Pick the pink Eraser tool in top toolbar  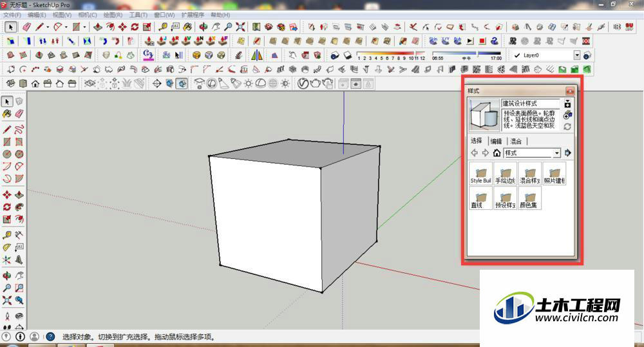pos(26,27)
